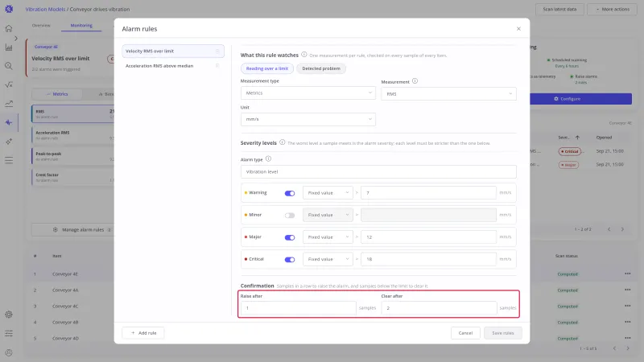Open the Unit dropdown showing mm/s
Image resolution: width=644 pixels, height=362 pixels.
(308, 119)
